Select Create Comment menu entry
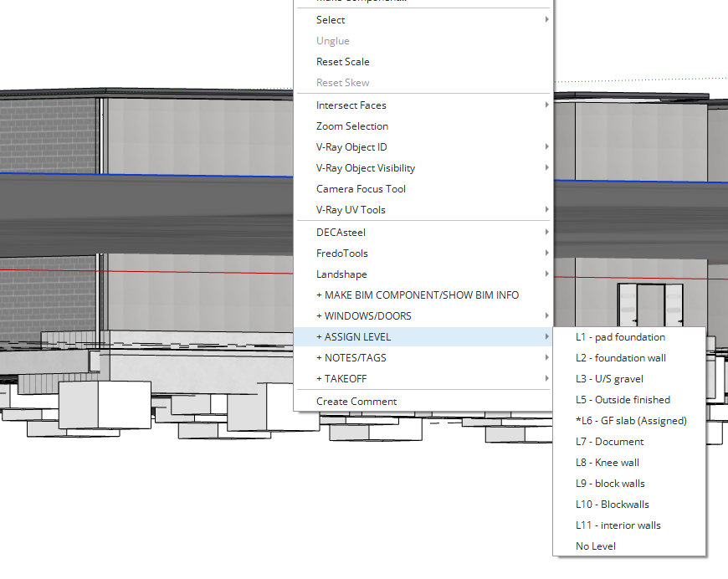728x579 pixels. point(356,402)
